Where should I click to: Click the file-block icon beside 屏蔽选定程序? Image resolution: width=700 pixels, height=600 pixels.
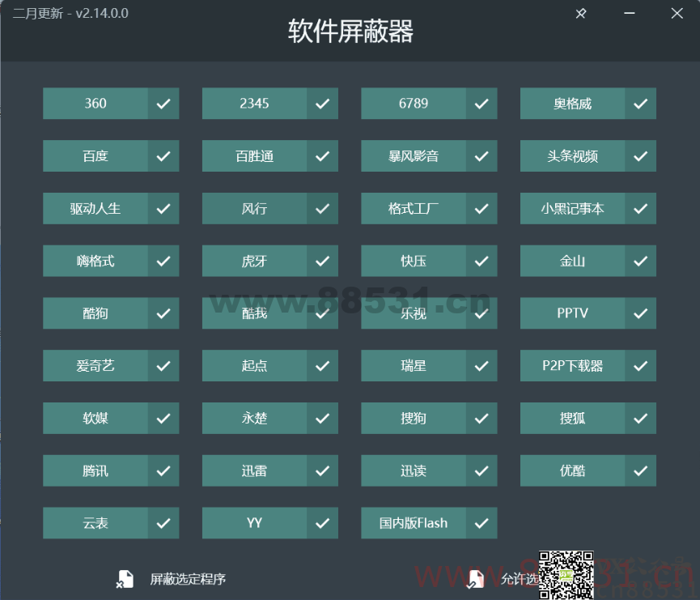[125, 579]
